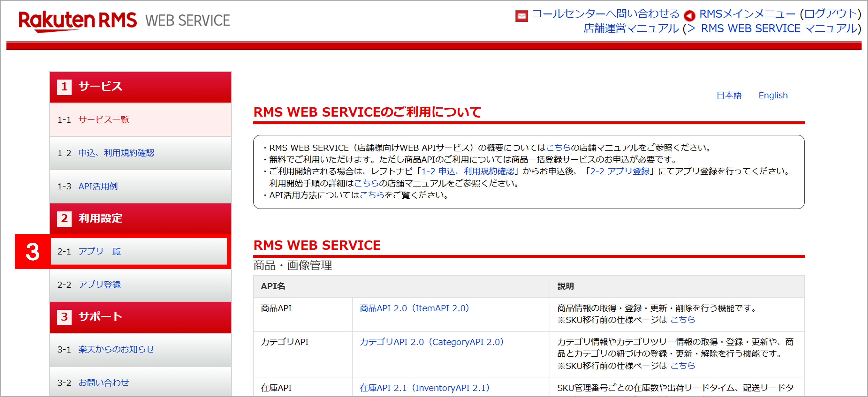
Task: Click the Rakuten RMS logo
Action: 78,20
